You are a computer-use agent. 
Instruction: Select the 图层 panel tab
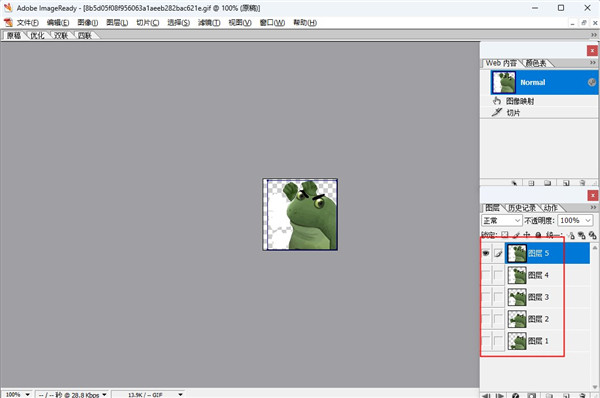pos(492,207)
